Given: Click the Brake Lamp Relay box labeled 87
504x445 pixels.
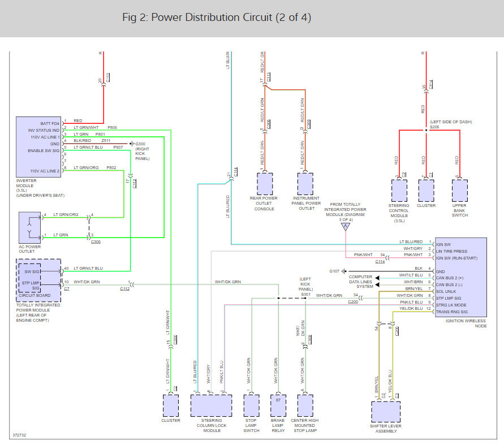Looking at the screenshot, I should pyautogui.click(x=278, y=406).
